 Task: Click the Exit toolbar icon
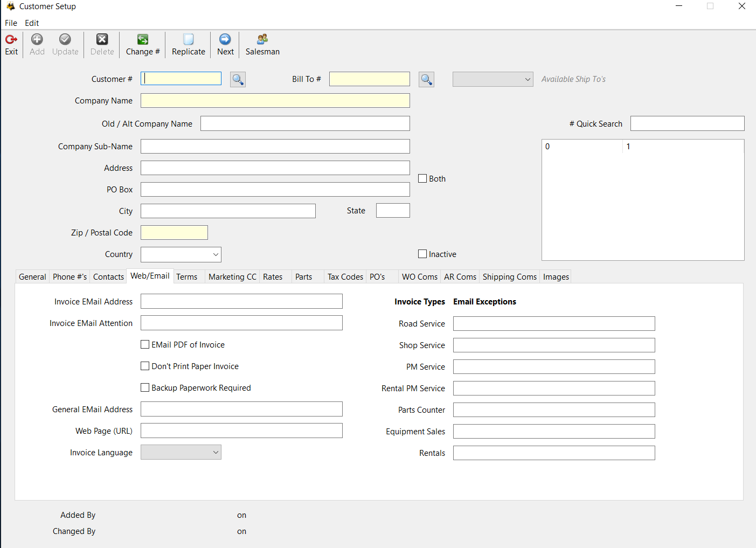click(11, 39)
